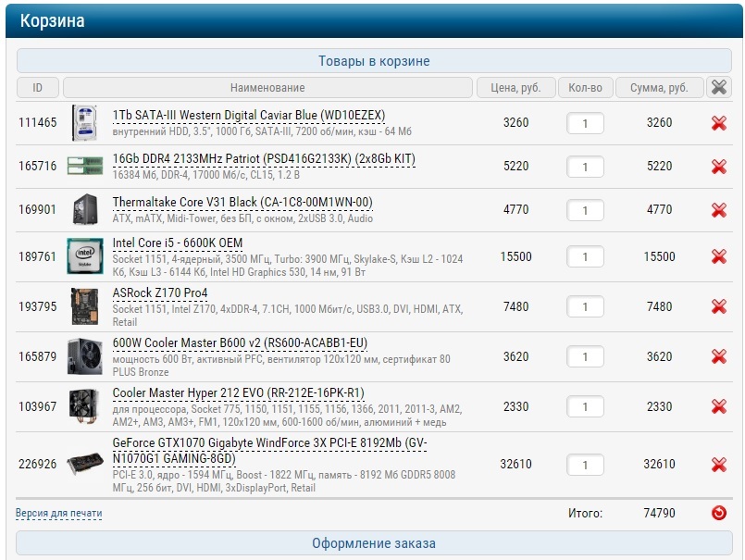Click the Intel Core i5 processor thumbnail
This screenshot has width=745, height=560.
tap(85, 257)
